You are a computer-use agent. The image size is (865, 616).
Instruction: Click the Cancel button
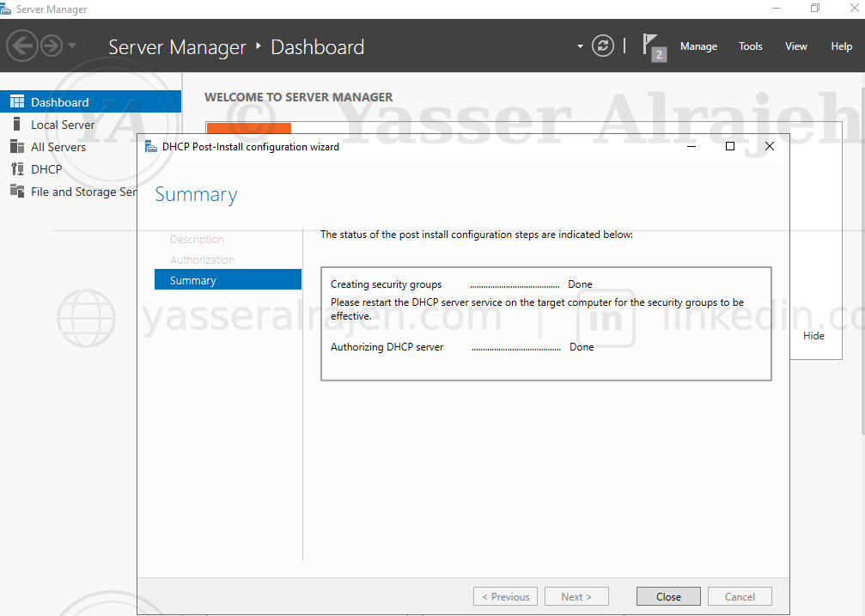coord(740,597)
